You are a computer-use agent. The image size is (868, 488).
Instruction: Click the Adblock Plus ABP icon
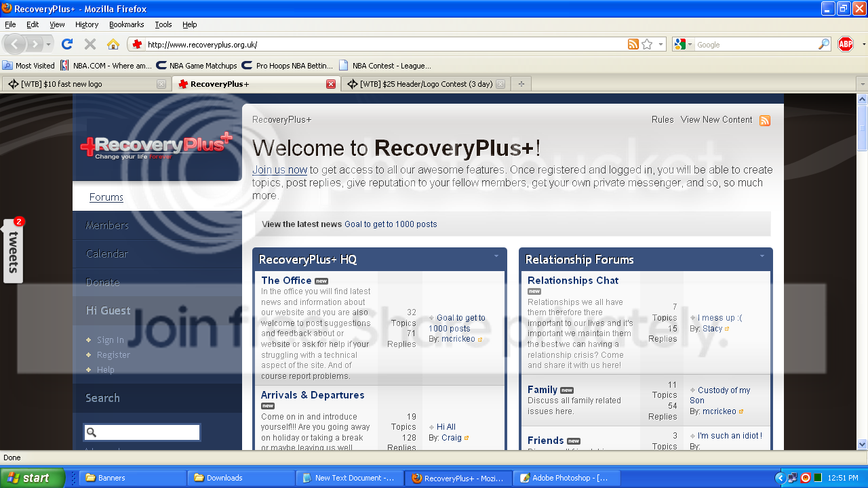(x=846, y=44)
